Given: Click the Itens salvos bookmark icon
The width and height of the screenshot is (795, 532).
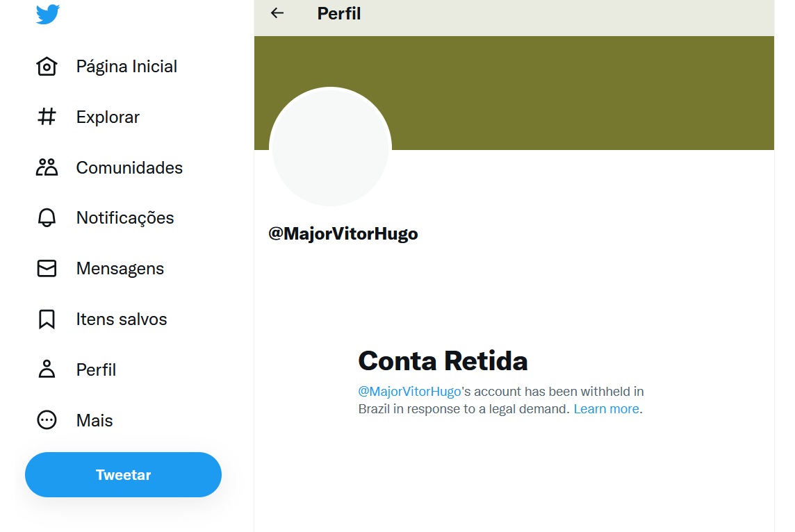Looking at the screenshot, I should coord(47,319).
